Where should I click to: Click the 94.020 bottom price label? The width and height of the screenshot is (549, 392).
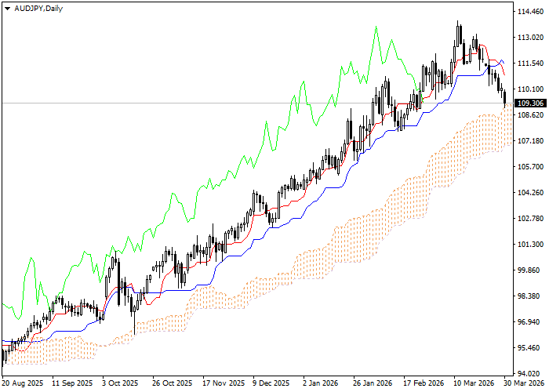pyautogui.click(x=531, y=373)
